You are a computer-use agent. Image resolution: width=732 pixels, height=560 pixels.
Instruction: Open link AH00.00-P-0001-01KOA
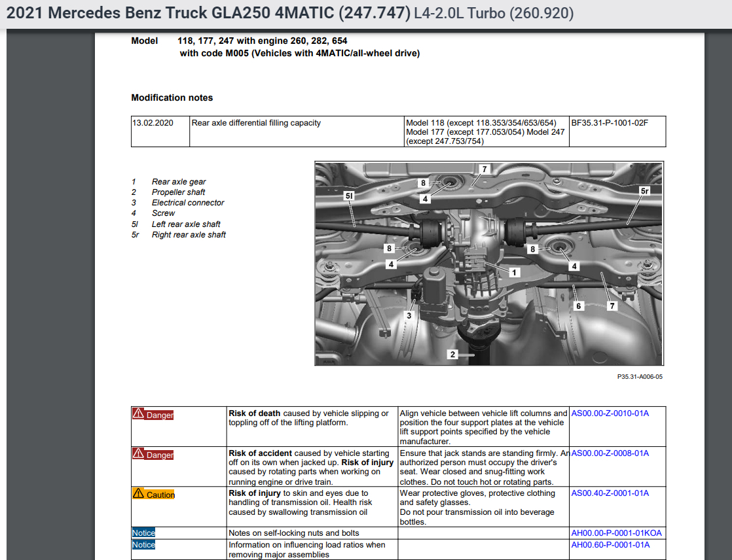(616, 533)
